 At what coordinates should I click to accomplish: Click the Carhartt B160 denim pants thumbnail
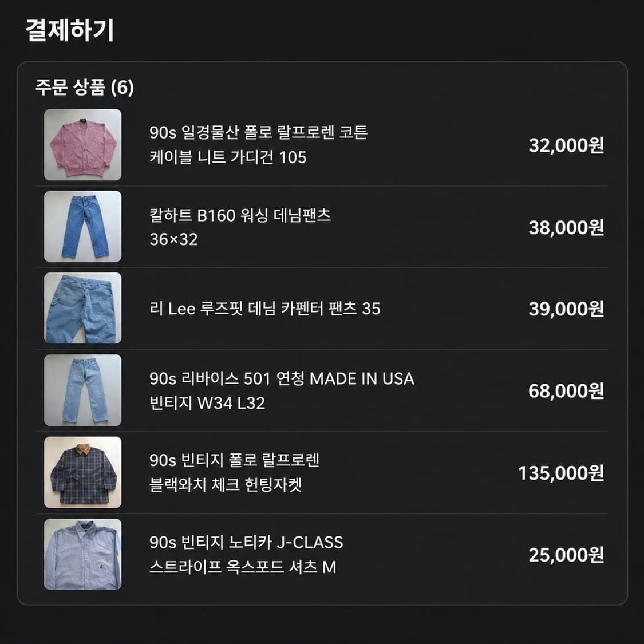[x=82, y=227]
